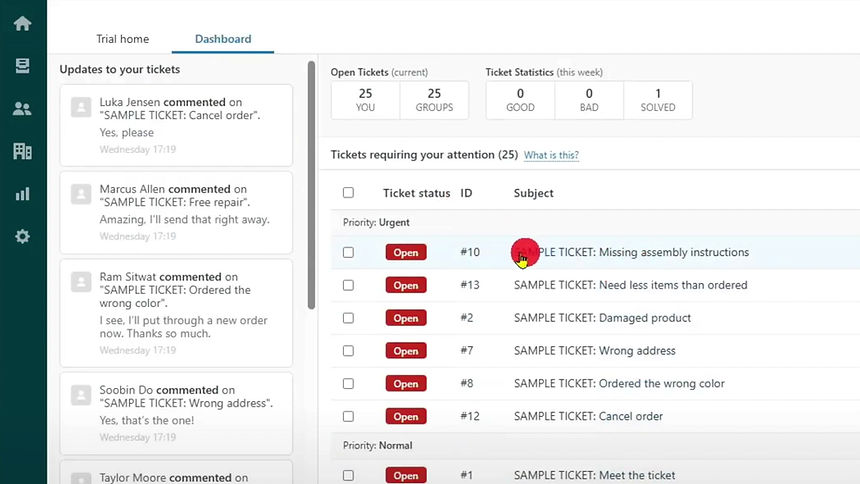The image size is (860, 484).
Task: Check the box for ticket #13
Action: (348, 285)
